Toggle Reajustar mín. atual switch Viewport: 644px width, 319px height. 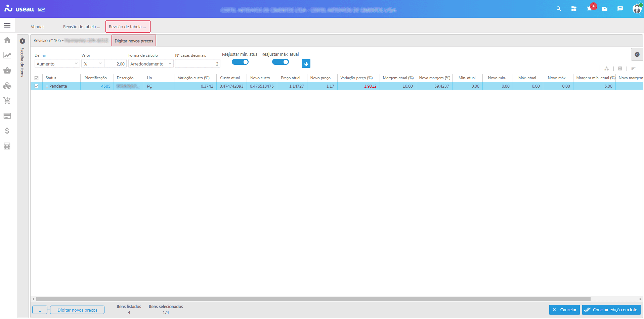click(x=240, y=62)
